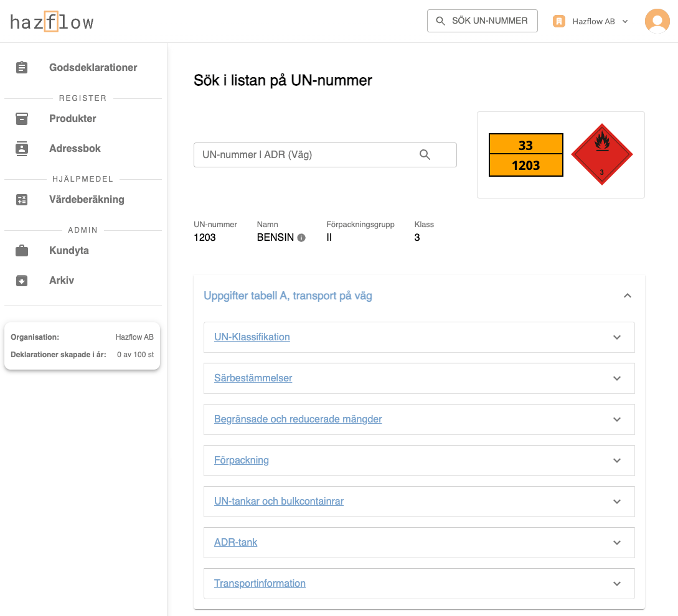Click the SÖK UN-NUMMER button
This screenshot has width=678, height=616.
point(482,21)
